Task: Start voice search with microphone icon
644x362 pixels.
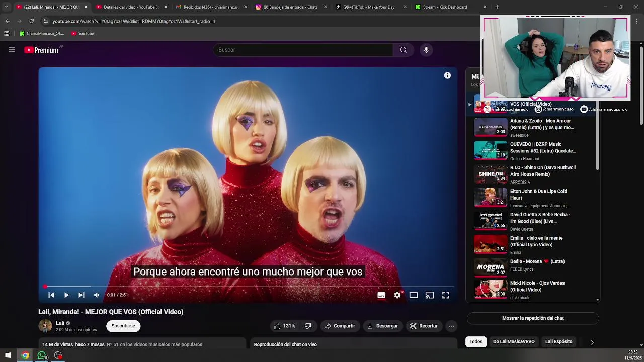Action: pos(426,50)
